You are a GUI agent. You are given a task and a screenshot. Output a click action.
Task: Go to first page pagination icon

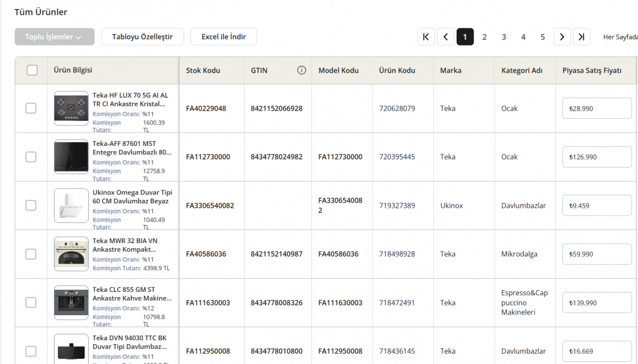point(426,37)
